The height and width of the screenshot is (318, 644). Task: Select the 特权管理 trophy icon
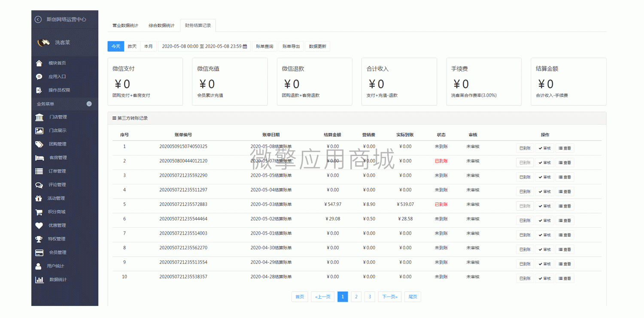(39, 239)
